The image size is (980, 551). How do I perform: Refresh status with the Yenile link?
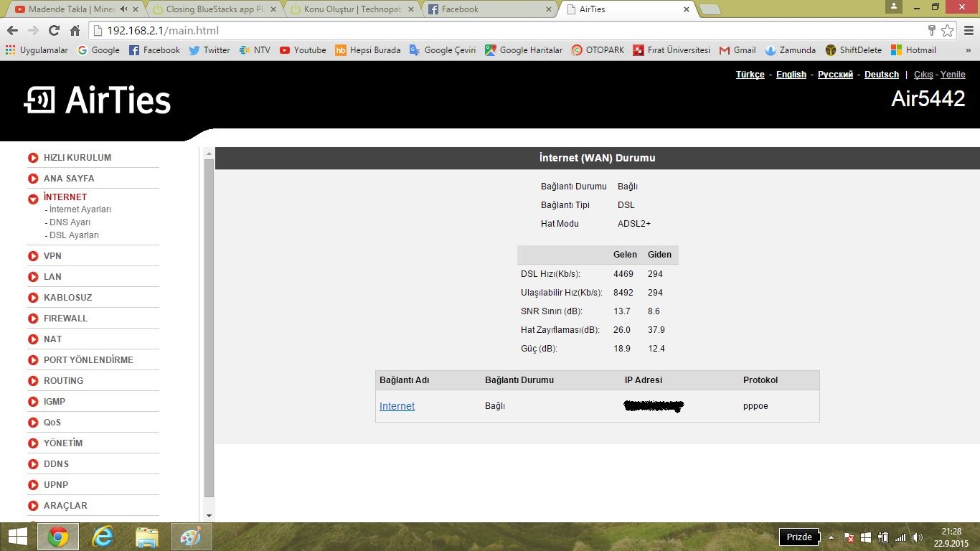[953, 75]
